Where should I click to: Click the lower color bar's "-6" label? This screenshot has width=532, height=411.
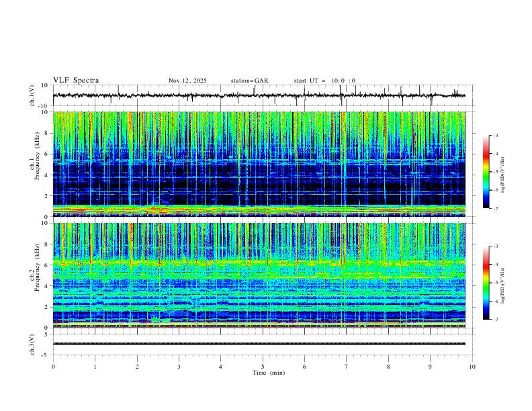coord(495,301)
